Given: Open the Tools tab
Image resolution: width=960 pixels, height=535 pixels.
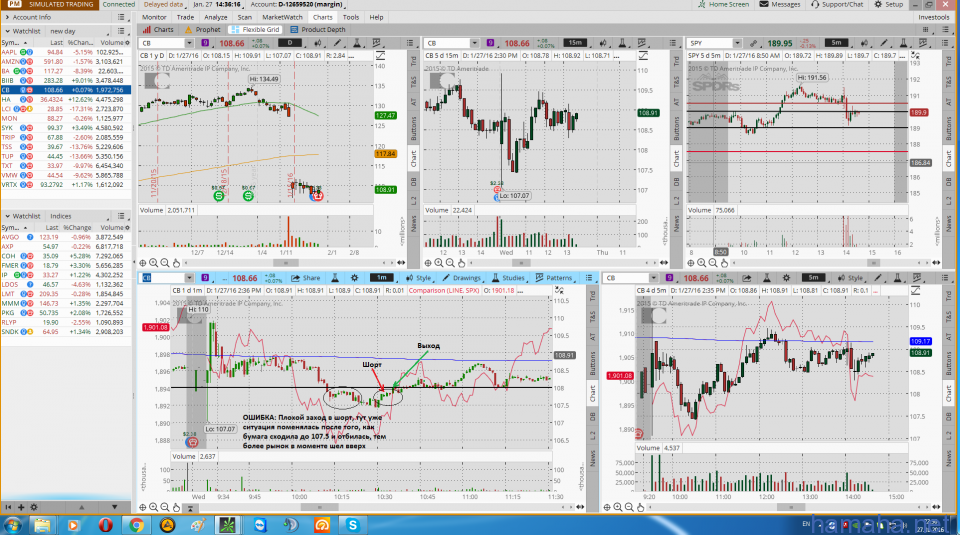Looking at the screenshot, I should coord(351,17).
